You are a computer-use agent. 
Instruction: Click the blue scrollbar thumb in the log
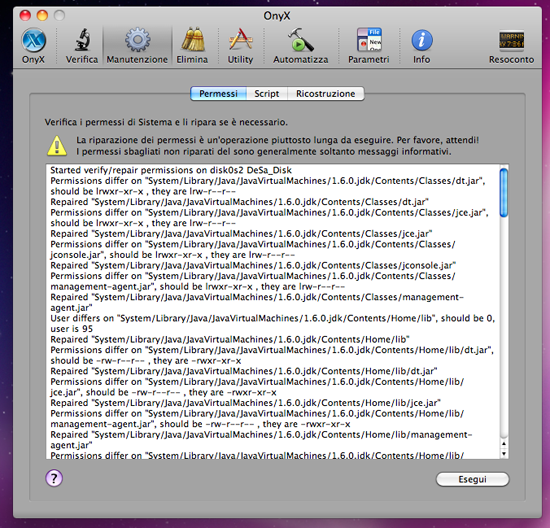click(x=504, y=193)
